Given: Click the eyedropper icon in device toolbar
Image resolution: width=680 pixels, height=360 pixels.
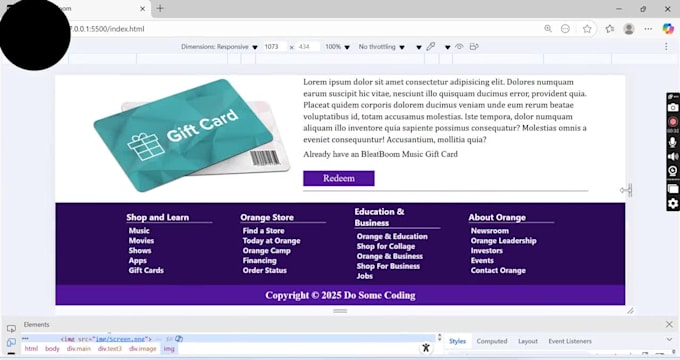Looking at the screenshot, I should coord(431,46).
